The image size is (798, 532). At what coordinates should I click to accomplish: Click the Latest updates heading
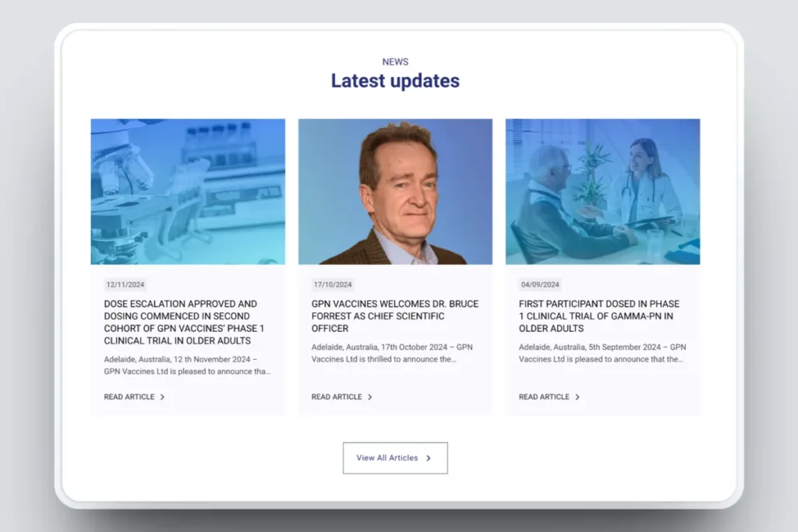(x=395, y=81)
